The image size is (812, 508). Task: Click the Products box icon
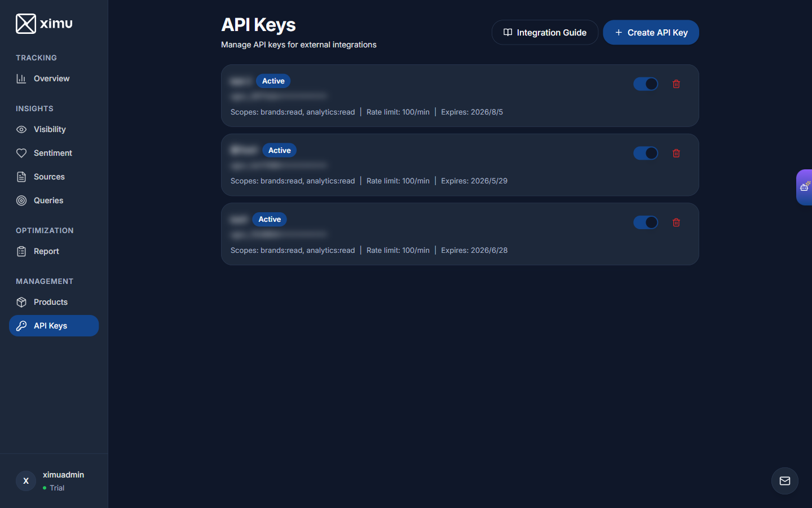point(21,302)
